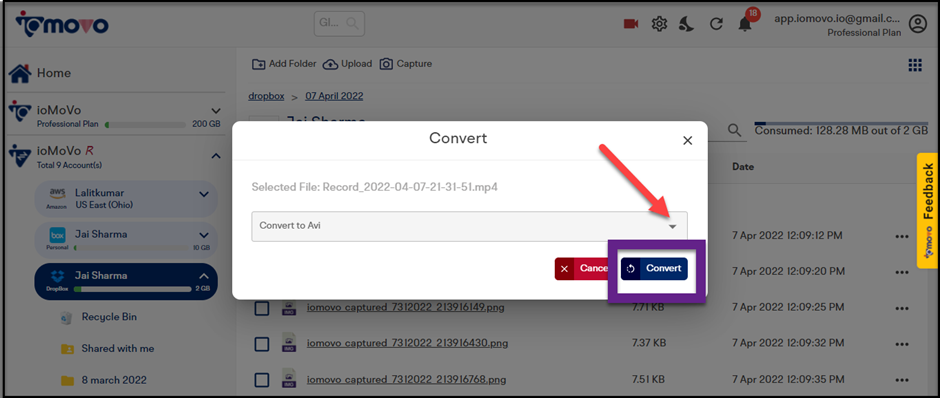940x398 pixels.
Task: Click the Capture camera icon
Action: point(387,64)
